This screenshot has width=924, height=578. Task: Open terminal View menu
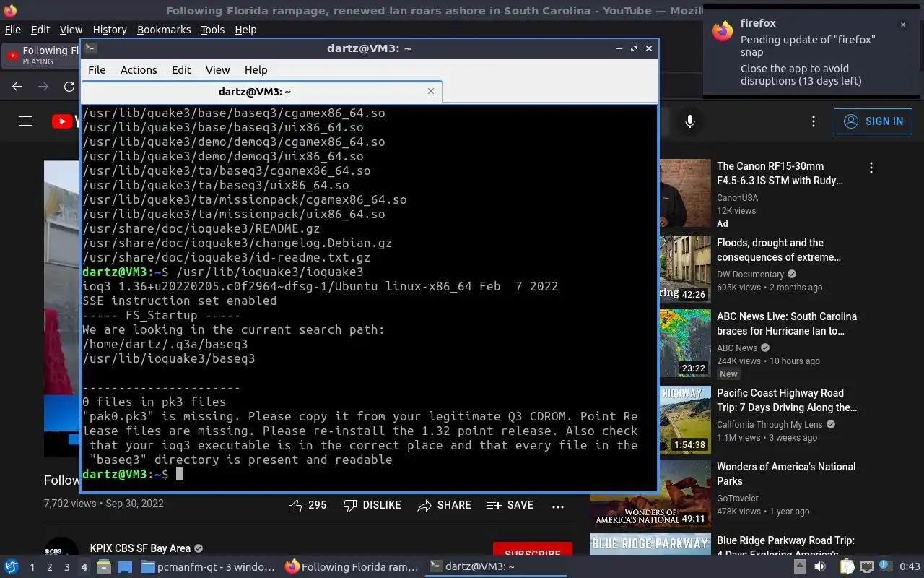(x=217, y=70)
